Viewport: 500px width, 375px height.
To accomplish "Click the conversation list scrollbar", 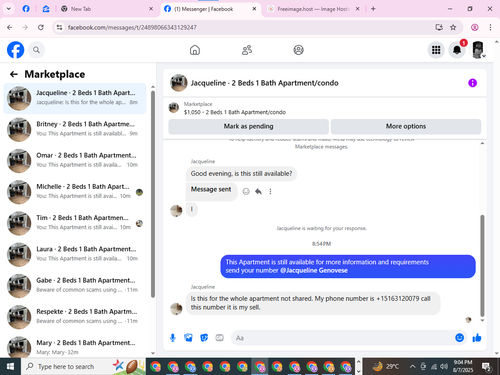I will (x=153, y=194).
